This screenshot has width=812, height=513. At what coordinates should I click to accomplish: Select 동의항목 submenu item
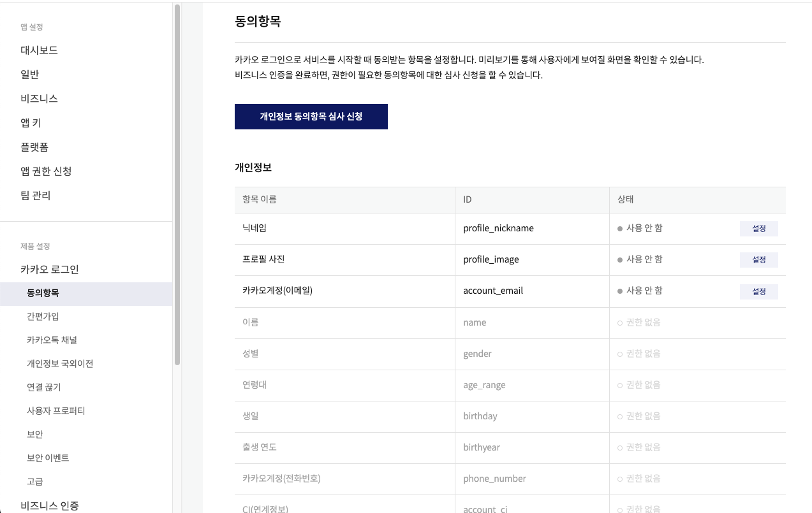pos(86,294)
